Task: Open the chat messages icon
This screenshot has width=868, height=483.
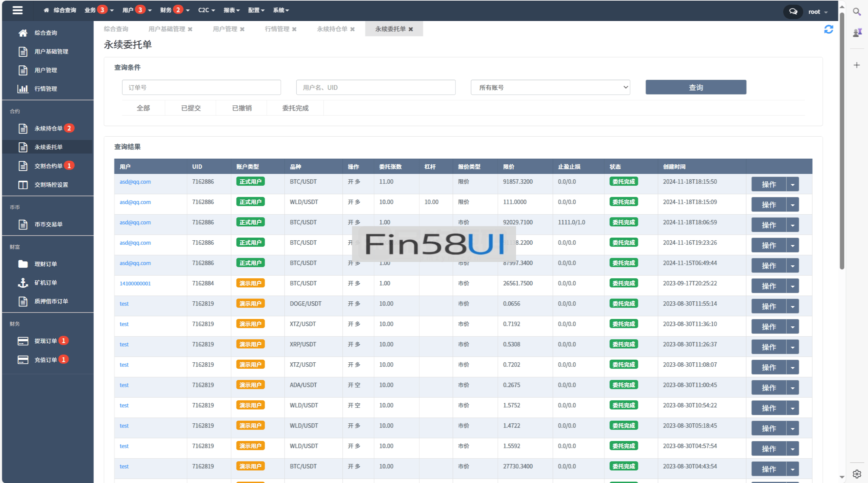Action: click(793, 12)
